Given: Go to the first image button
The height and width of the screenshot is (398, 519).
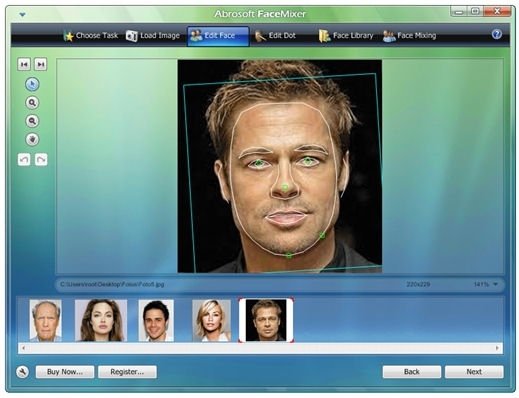Looking at the screenshot, I should [x=24, y=64].
